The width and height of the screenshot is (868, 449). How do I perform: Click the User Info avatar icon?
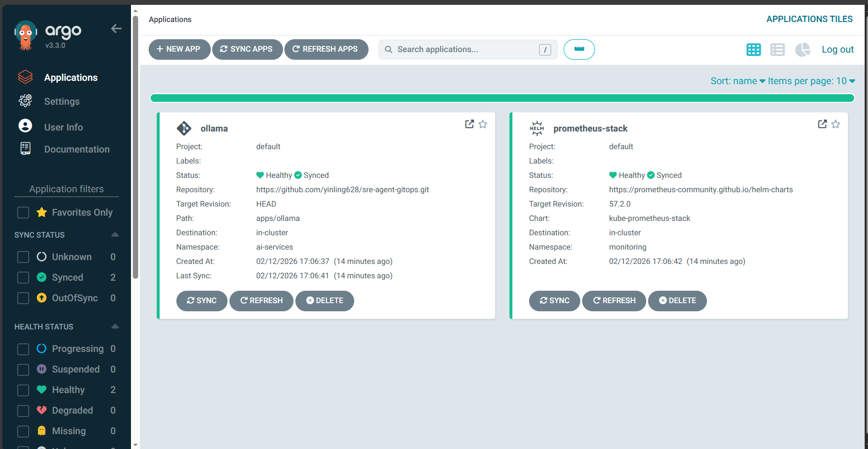(25, 126)
